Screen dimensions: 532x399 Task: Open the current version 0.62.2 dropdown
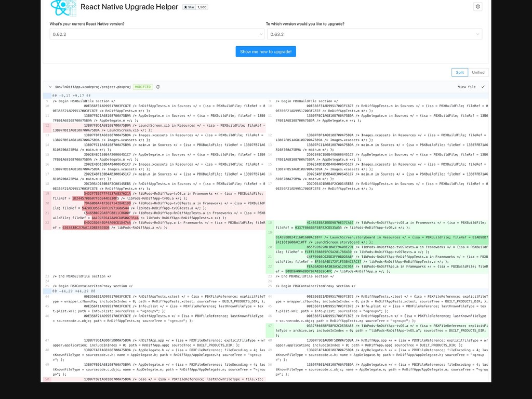157,34
